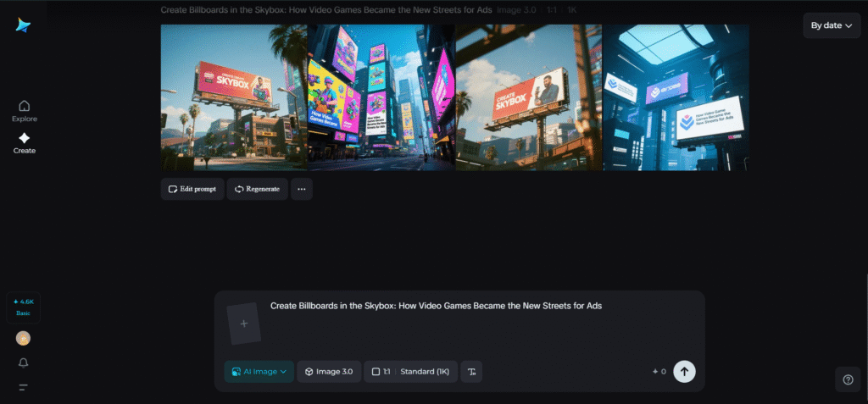Submit prompt with the up arrow button

coord(684,371)
